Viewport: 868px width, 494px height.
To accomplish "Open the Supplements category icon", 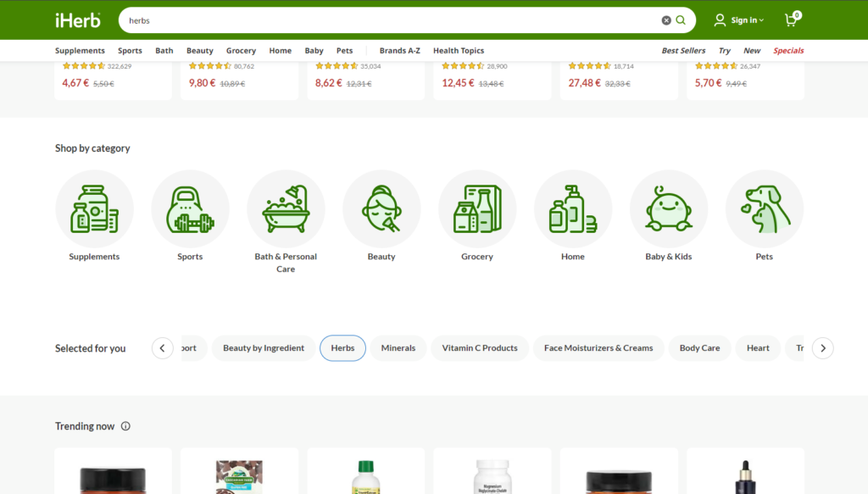I will 94,208.
